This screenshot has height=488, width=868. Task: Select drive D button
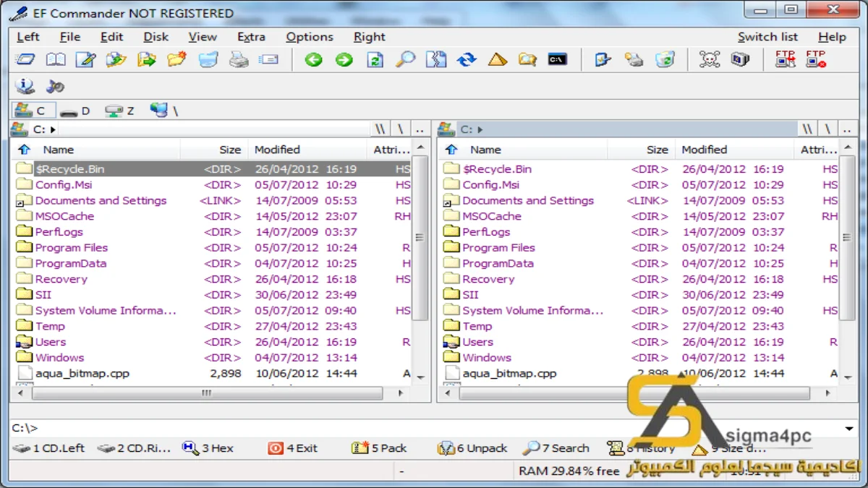75,111
